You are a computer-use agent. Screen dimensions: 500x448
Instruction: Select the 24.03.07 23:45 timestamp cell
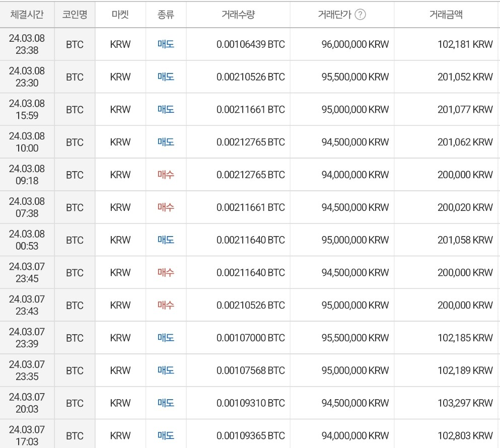click(x=27, y=273)
